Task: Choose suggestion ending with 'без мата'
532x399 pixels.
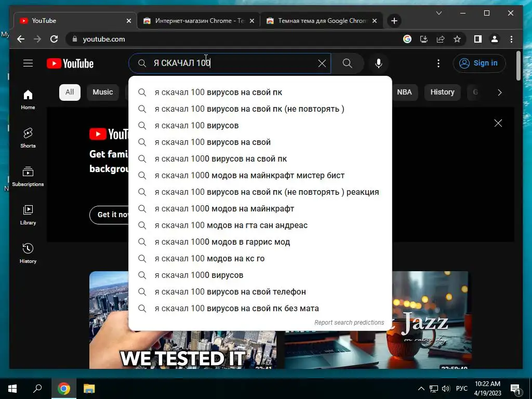Action: click(260, 309)
